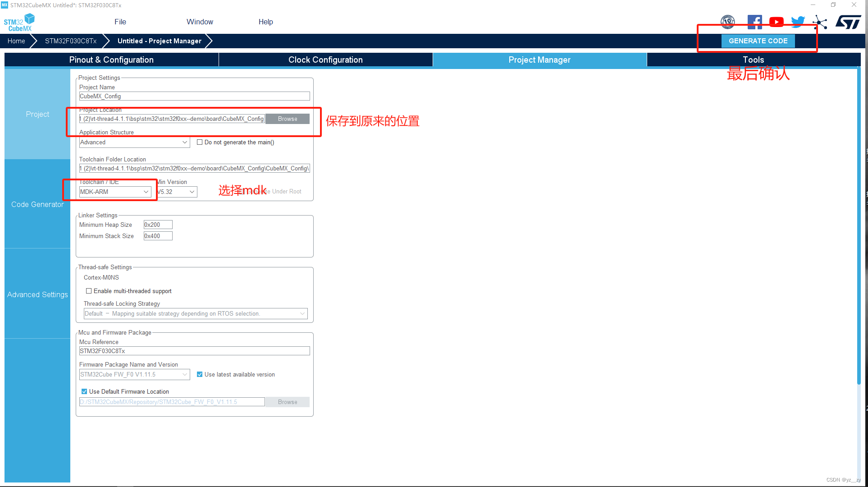
Task: Enable multi-threaded support
Action: (89, 291)
